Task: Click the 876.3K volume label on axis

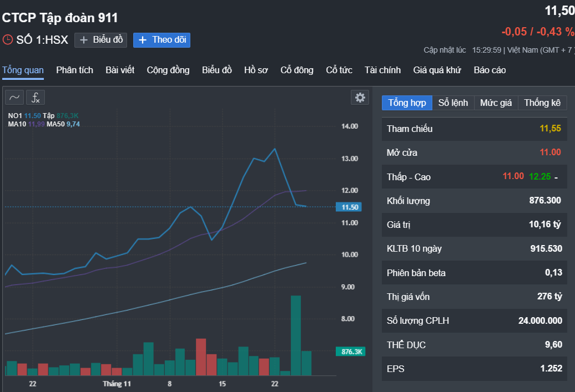Action: 351,352
